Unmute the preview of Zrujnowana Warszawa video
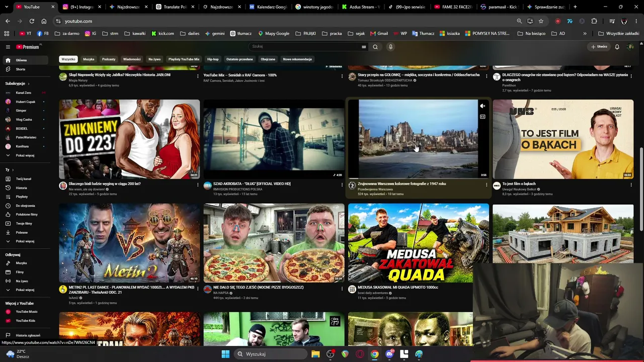The image size is (644, 362). (x=482, y=106)
